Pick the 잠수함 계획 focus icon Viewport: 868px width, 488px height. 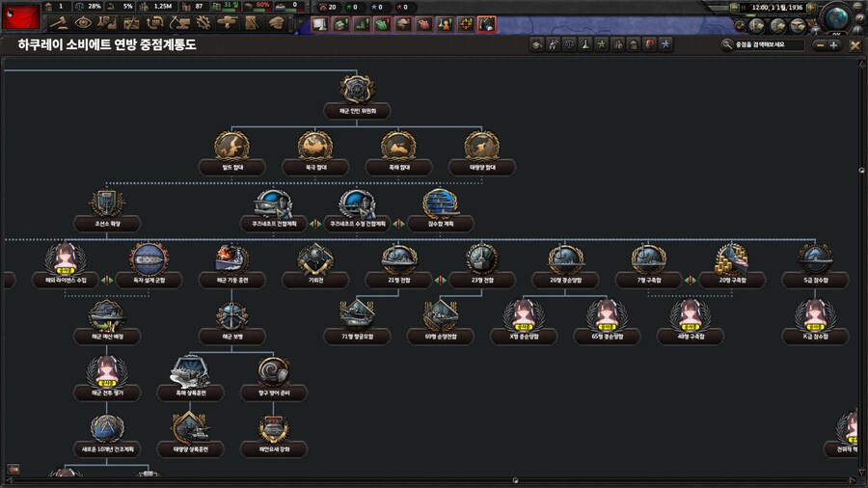pyautogui.click(x=440, y=204)
